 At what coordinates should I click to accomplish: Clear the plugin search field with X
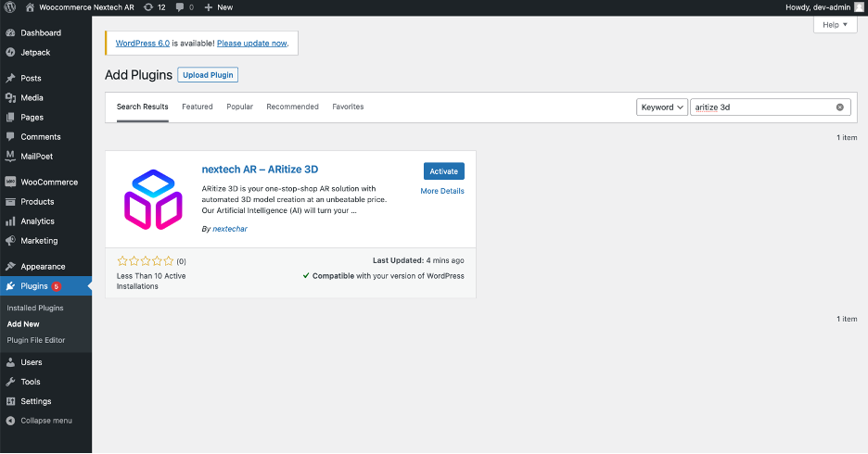(840, 107)
